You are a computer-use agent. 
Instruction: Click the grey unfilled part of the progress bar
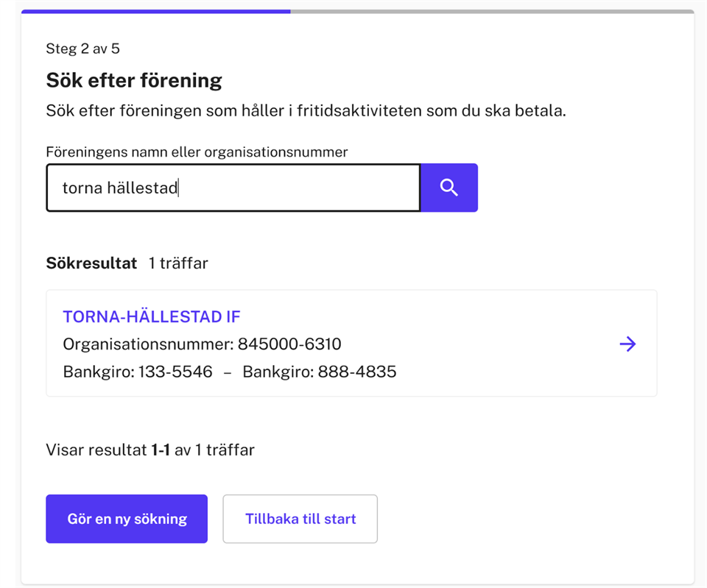(492, 12)
